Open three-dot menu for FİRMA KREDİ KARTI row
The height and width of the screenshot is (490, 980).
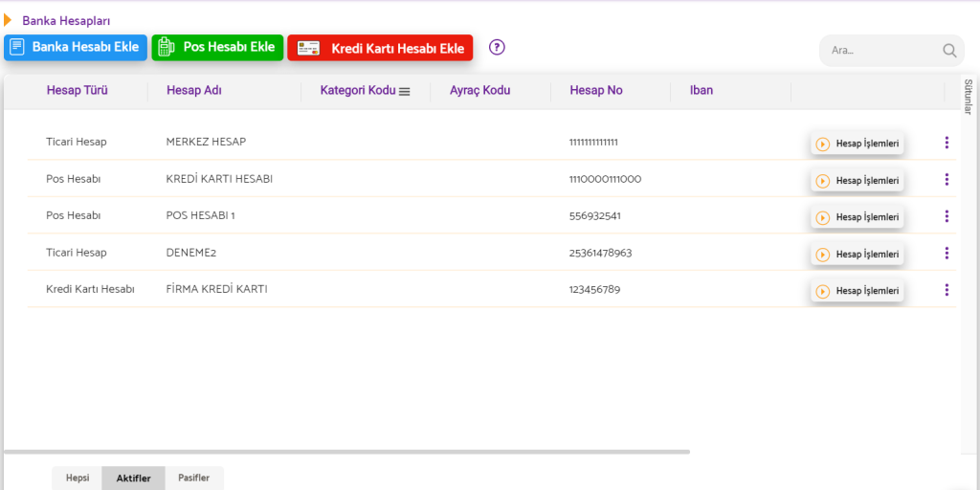[x=947, y=290]
